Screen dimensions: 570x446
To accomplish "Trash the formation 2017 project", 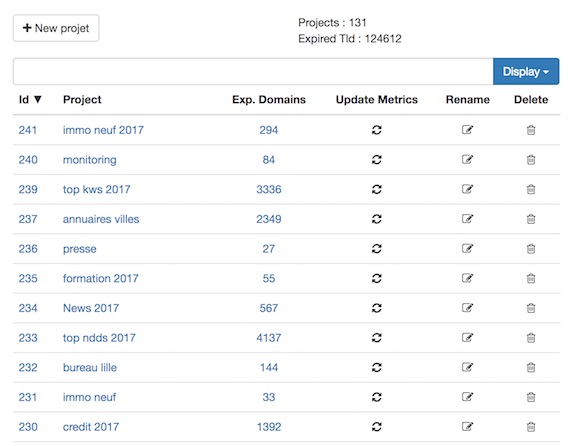I will pos(531,278).
